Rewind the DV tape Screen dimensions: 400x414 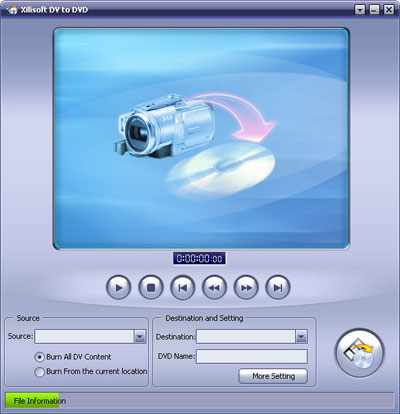214,287
